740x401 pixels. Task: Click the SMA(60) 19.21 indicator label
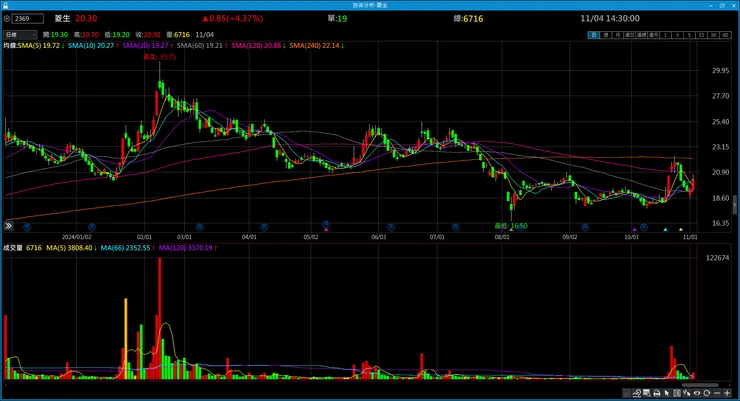(202, 46)
